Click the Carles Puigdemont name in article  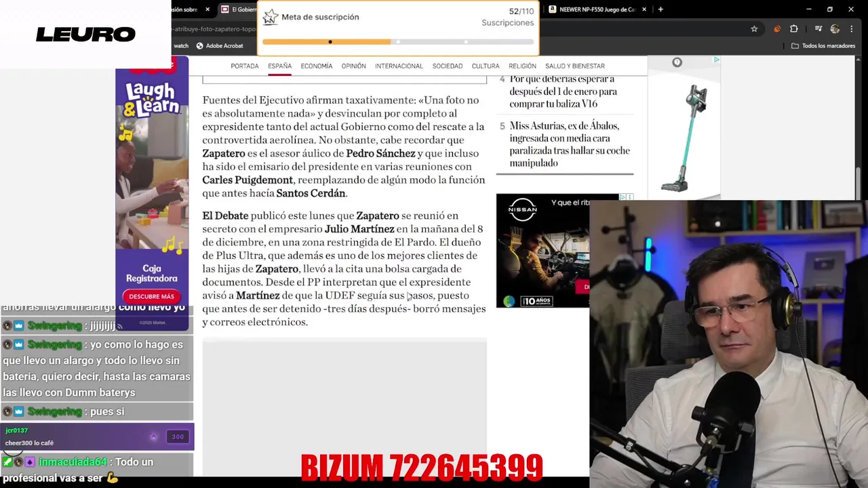coord(248,180)
